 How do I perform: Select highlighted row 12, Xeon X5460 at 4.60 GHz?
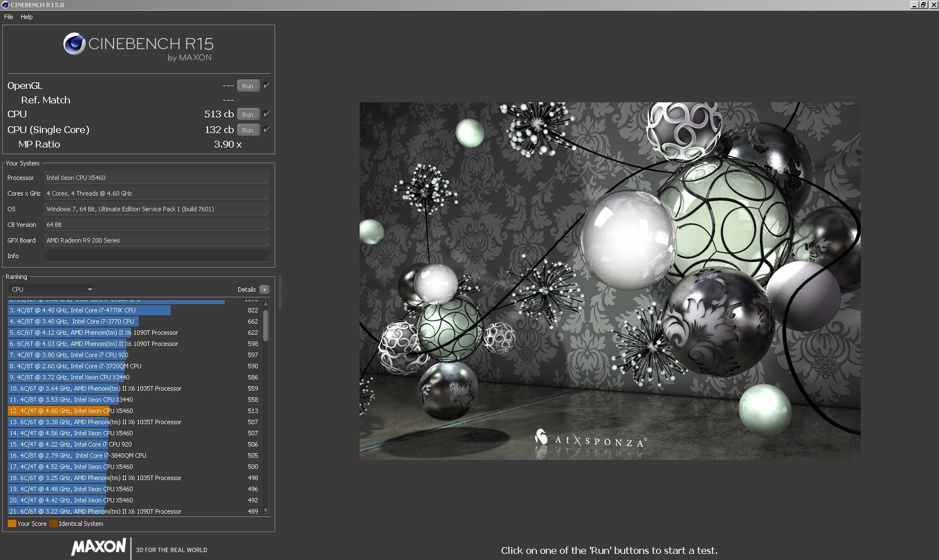tap(134, 411)
